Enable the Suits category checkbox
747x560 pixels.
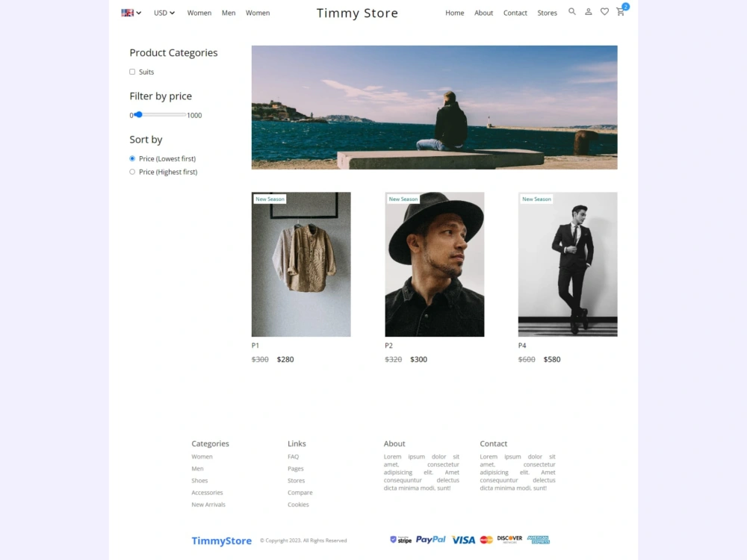click(x=132, y=72)
